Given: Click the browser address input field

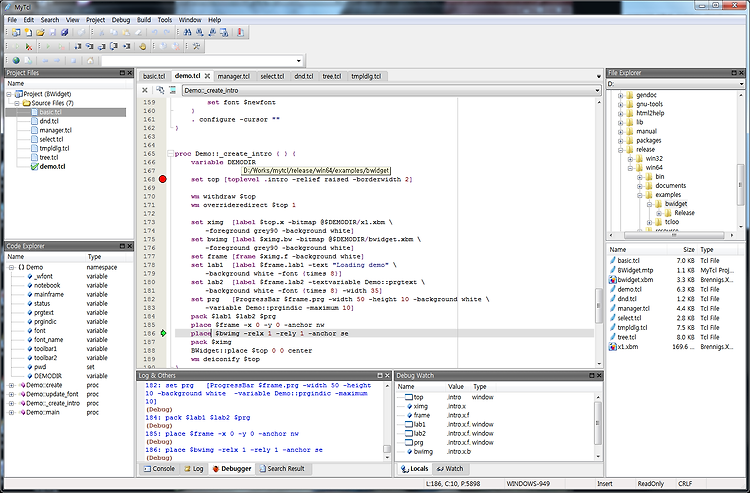Looking at the screenshot, I should pyautogui.click(x=202, y=61).
